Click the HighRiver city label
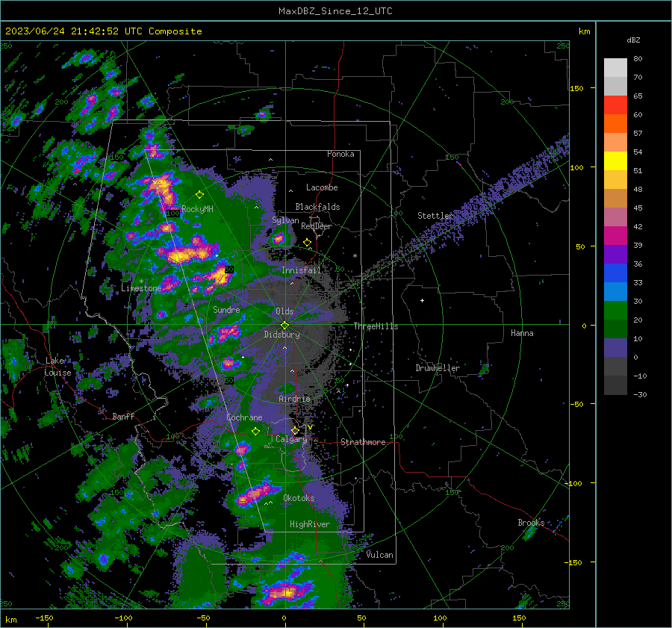Screen dimensions: 672x628 pos(309,524)
